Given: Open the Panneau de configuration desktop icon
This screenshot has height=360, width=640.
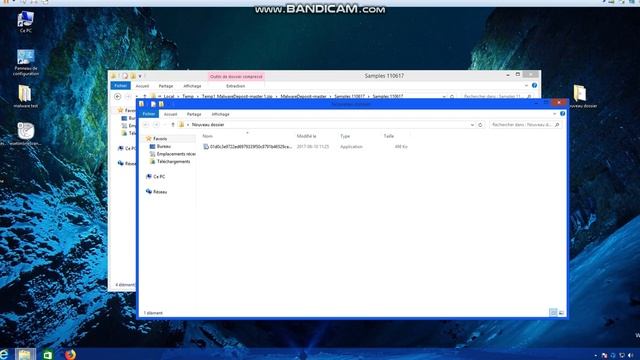Looking at the screenshot, I should coord(26,62).
